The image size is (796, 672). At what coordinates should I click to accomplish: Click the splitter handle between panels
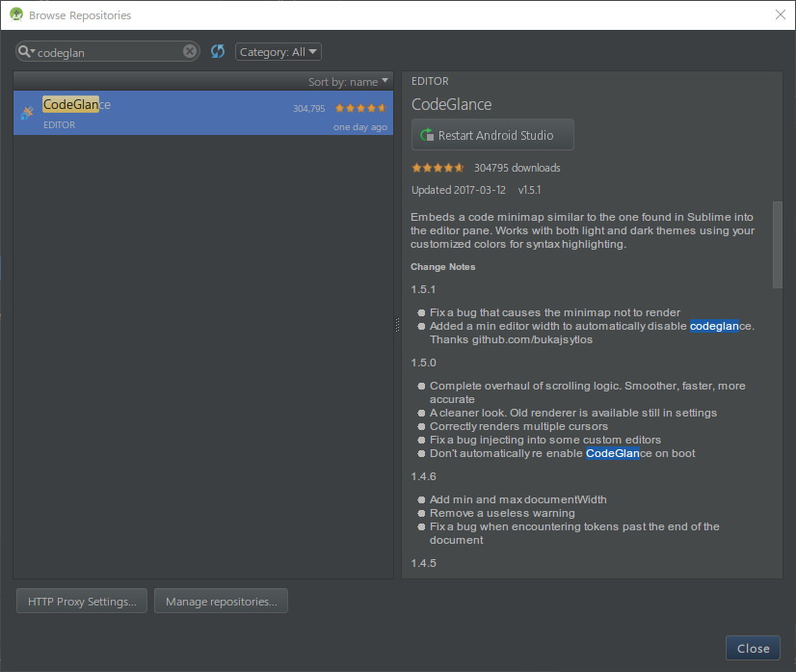[x=397, y=325]
